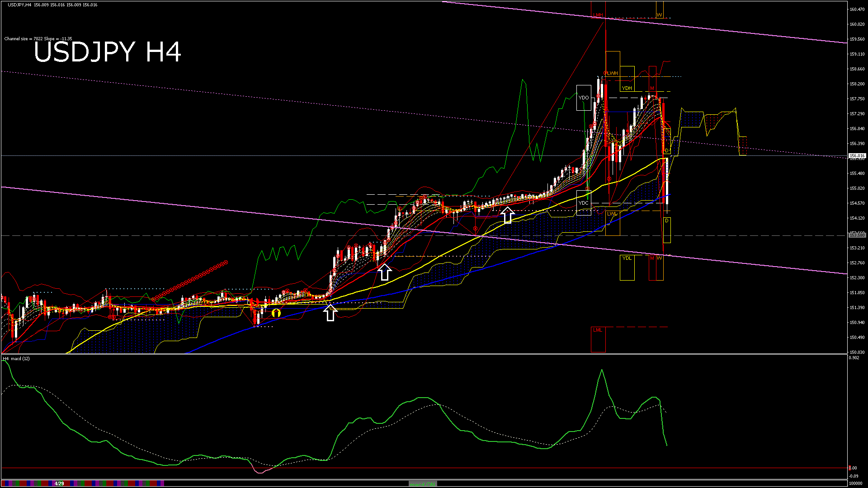Click the YDH yellow level label

click(x=627, y=88)
